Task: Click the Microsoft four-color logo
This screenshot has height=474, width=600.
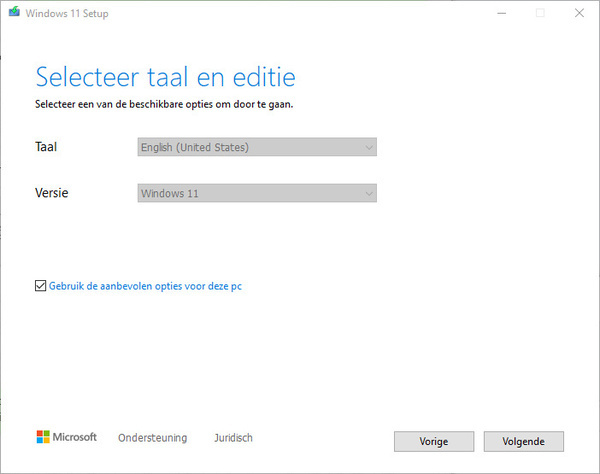Action: pos(43,437)
